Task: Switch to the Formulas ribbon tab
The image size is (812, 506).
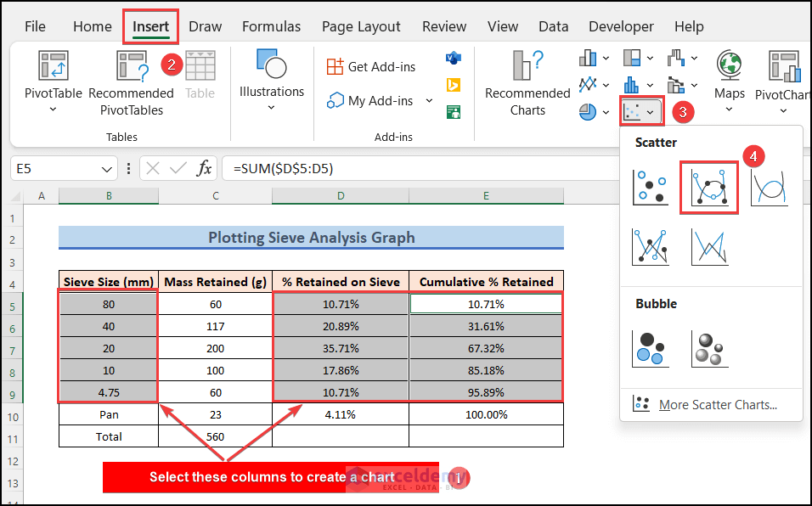Action: [271, 26]
